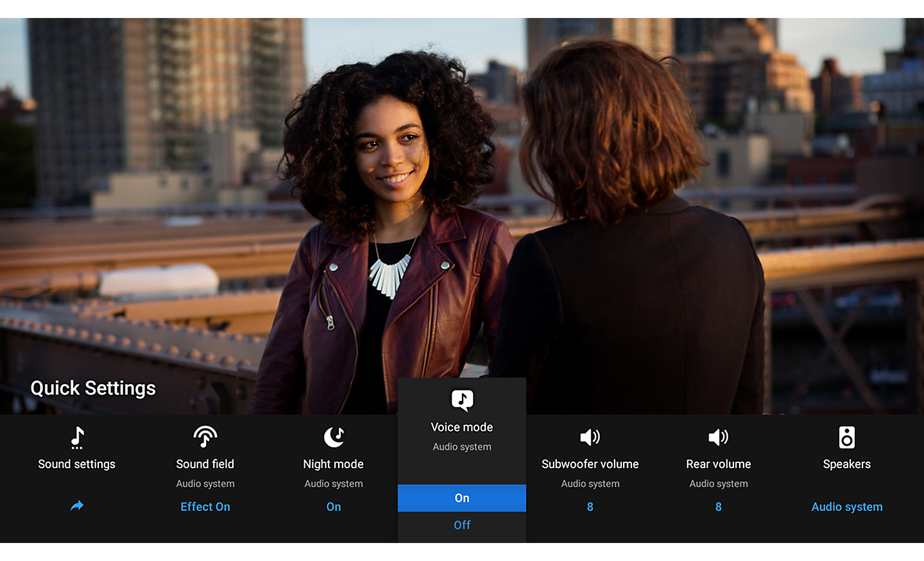Adjust Rear volume value 8
The height and width of the screenshot is (561, 924).
pos(718,507)
